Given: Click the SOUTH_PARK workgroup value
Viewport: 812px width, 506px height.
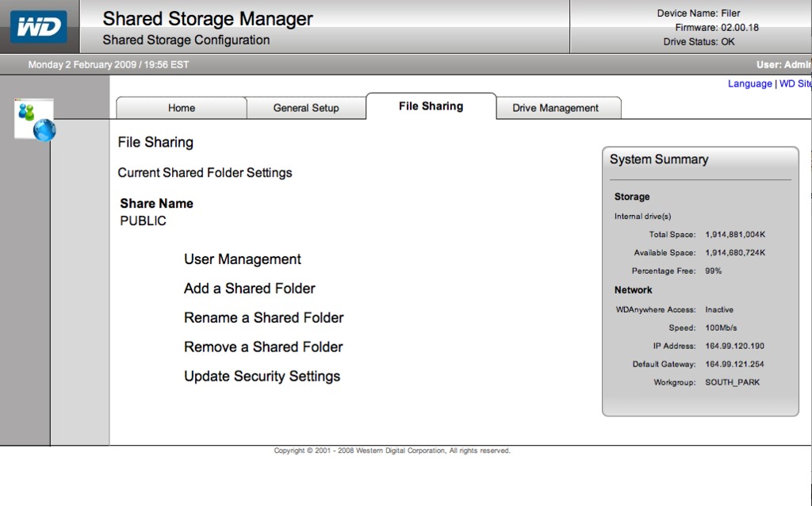Looking at the screenshot, I should pos(733,382).
